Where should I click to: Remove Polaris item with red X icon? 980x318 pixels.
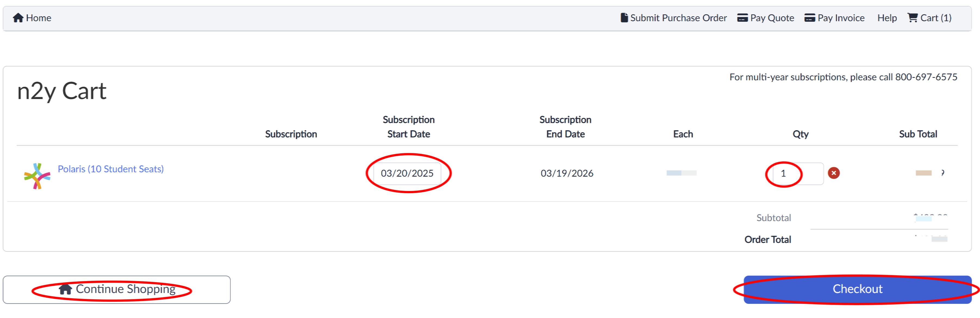click(x=834, y=173)
